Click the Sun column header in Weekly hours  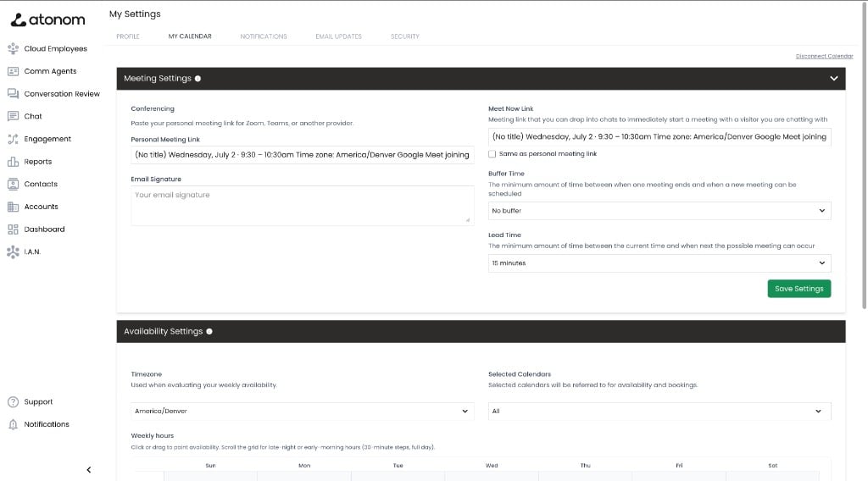210,466
